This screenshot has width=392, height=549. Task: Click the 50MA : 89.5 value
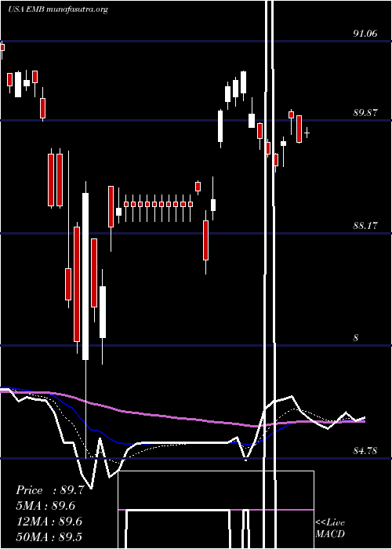pyautogui.click(x=49, y=536)
